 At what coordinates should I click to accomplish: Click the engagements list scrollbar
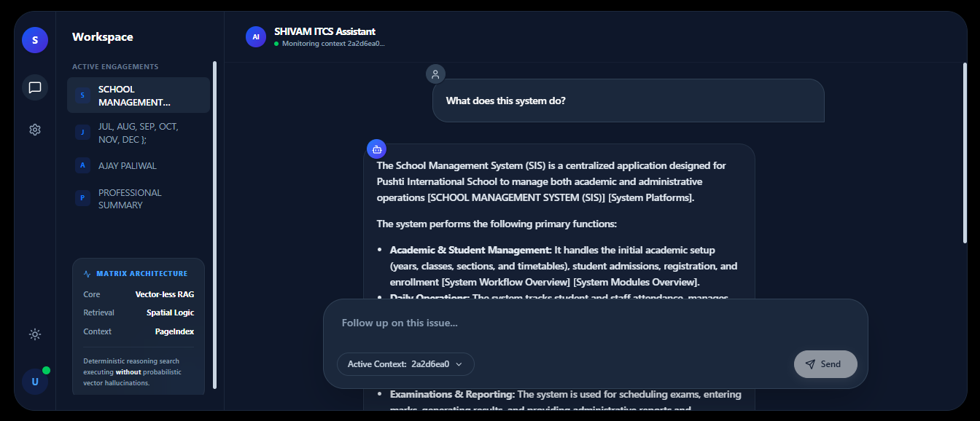click(x=214, y=224)
